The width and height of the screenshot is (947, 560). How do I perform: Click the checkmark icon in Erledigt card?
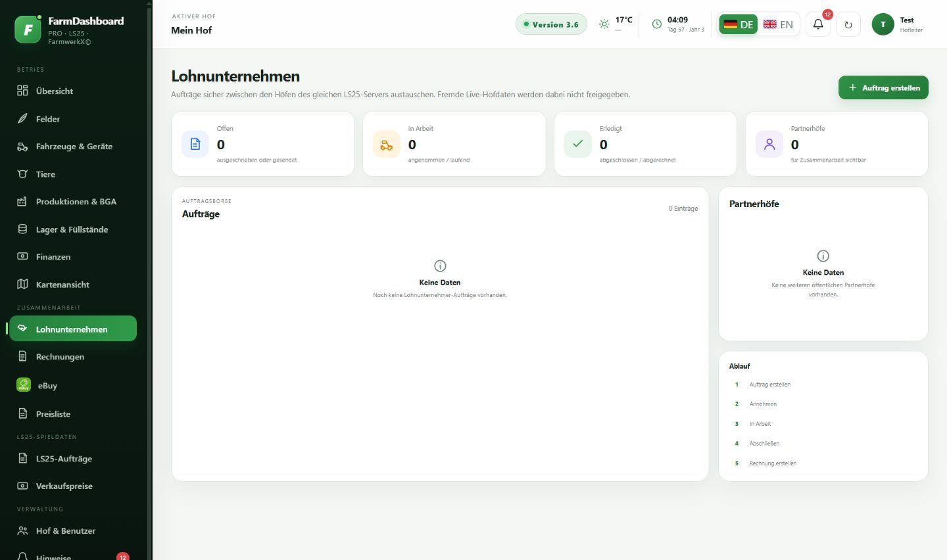coord(578,144)
